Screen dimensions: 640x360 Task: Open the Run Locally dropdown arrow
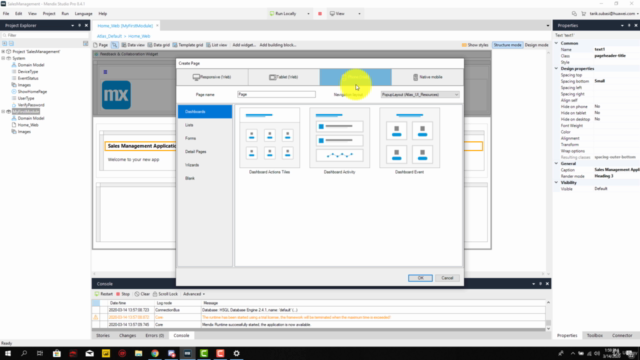[308, 13]
